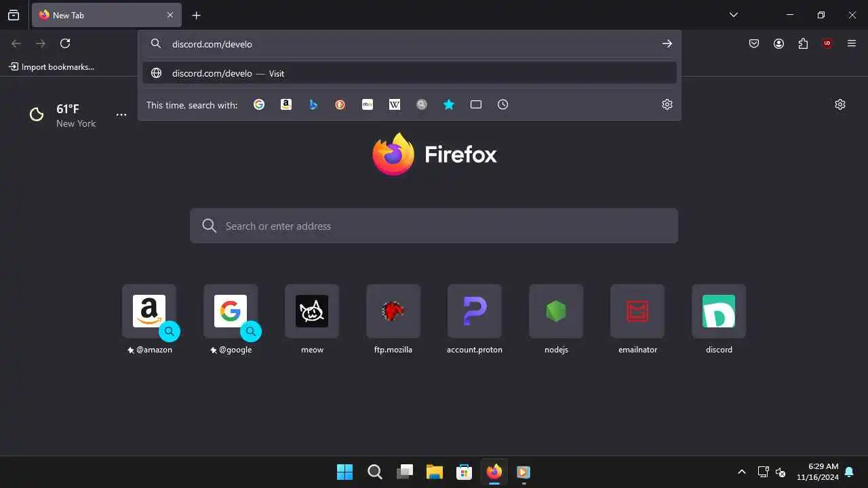Click the address bar text field

pos(410,43)
